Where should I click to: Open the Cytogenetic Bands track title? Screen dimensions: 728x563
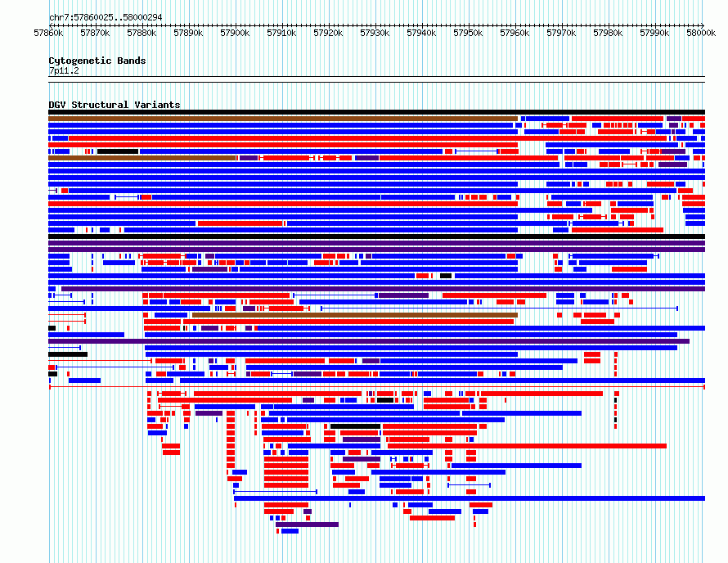tap(97, 61)
